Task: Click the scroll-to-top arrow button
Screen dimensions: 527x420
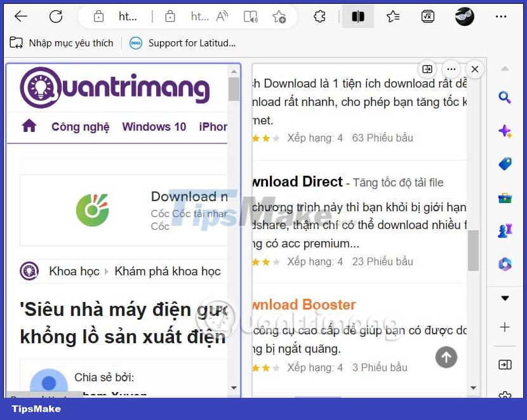Action: (446, 358)
